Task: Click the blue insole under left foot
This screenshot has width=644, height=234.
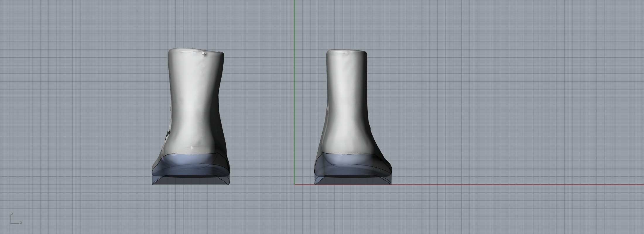Action: 190,167
